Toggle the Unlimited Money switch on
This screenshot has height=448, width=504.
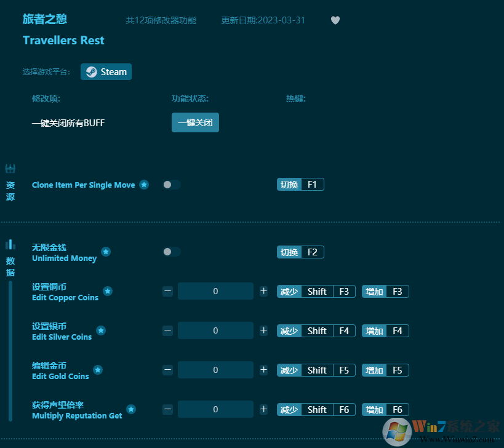coord(171,252)
